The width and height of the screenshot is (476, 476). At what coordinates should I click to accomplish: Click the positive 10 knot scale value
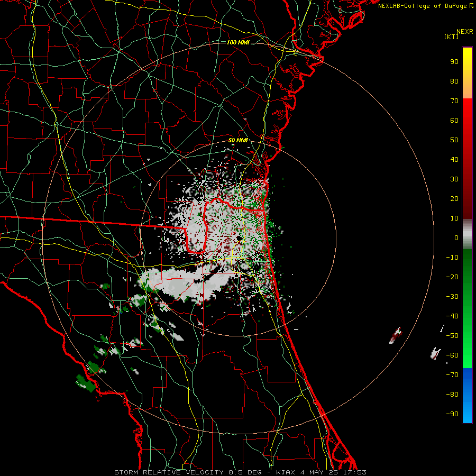pos(454,218)
